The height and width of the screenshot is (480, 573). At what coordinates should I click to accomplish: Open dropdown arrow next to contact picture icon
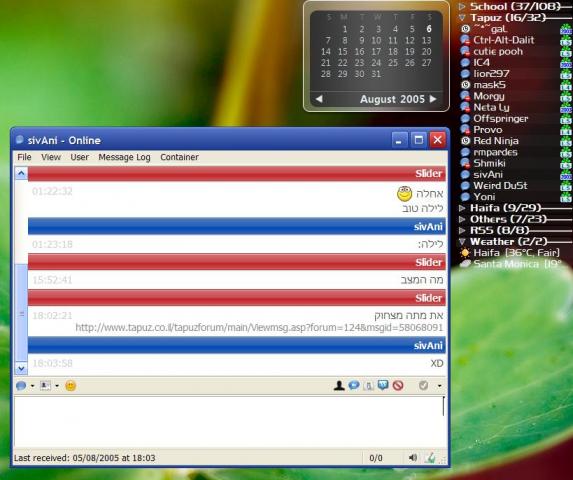(x=57, y=386)
